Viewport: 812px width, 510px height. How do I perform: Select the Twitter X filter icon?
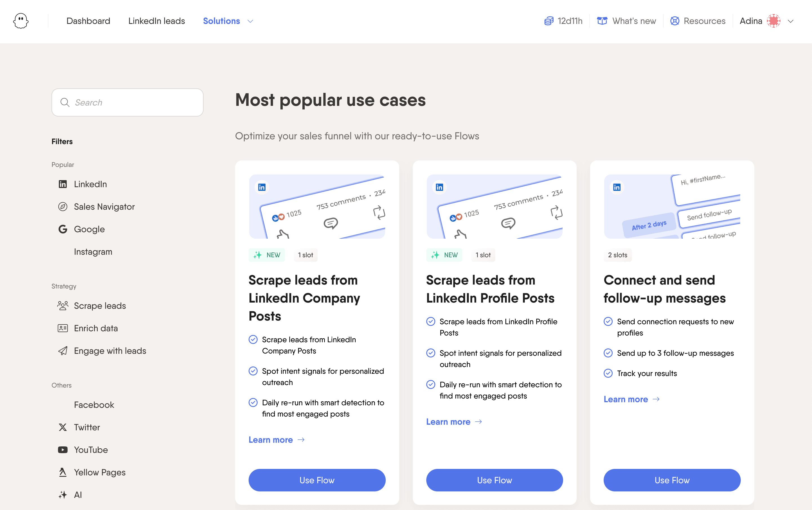point(63,428)
